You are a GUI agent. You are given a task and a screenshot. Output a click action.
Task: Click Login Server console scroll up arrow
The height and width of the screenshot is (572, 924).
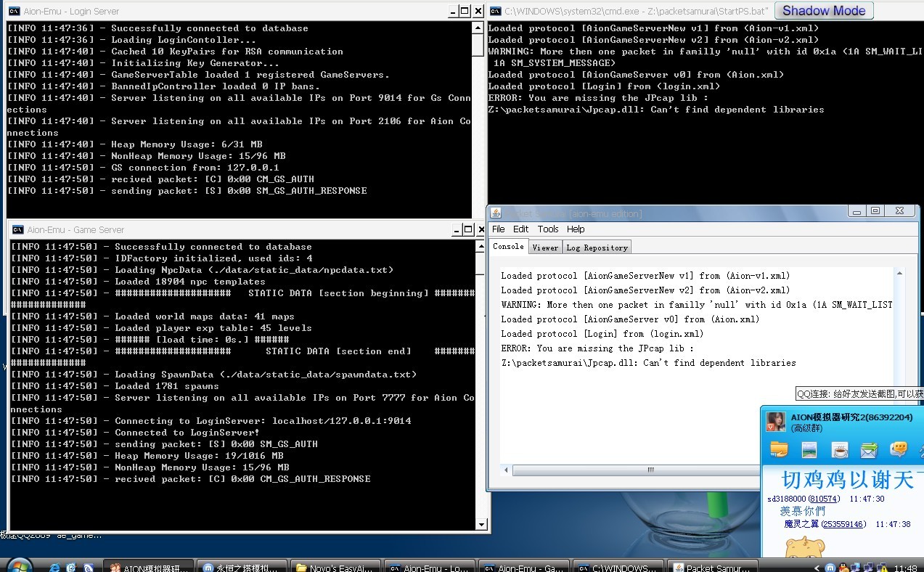(x=478, y=28)
